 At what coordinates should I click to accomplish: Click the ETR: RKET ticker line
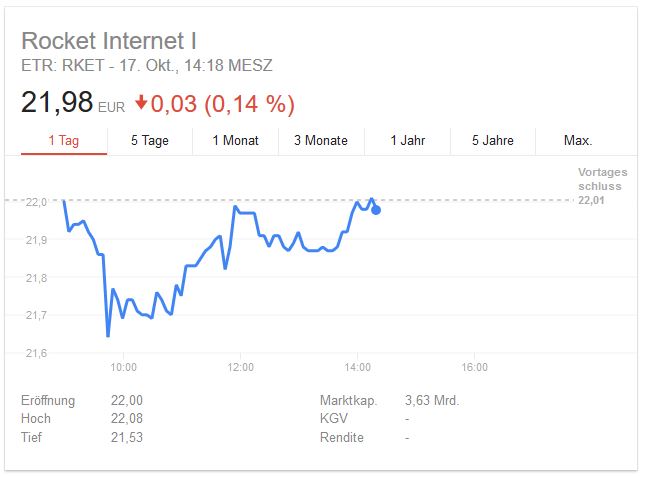click(147, 66)
